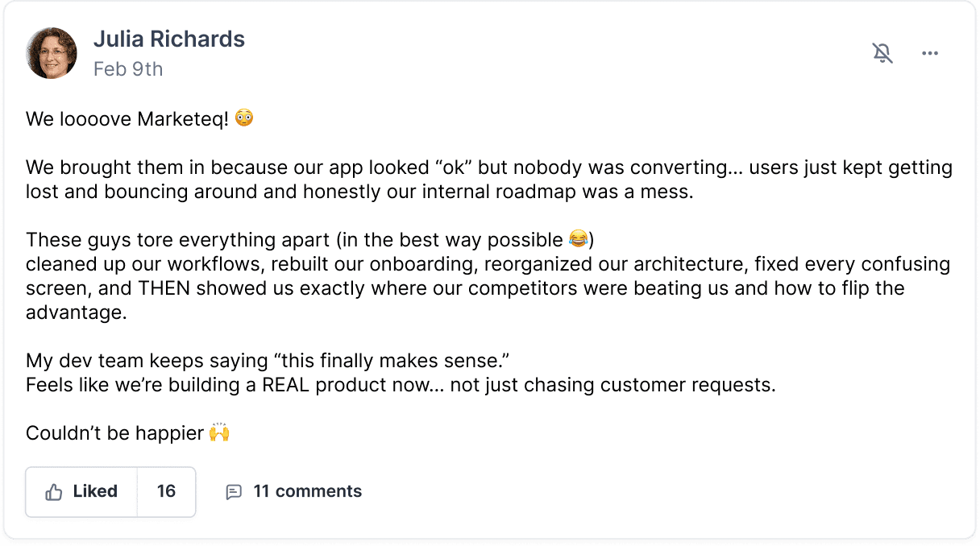Viewport: 980px width, 546px height.
Task: Click the Julia Richards name
Action: (x=169, y=39)
